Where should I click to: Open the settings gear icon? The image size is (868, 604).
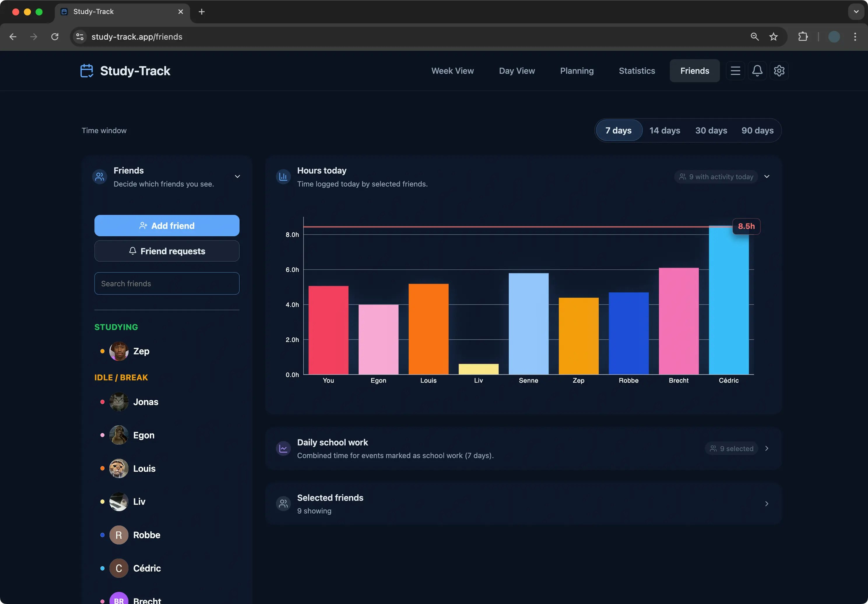coord(779,71)
